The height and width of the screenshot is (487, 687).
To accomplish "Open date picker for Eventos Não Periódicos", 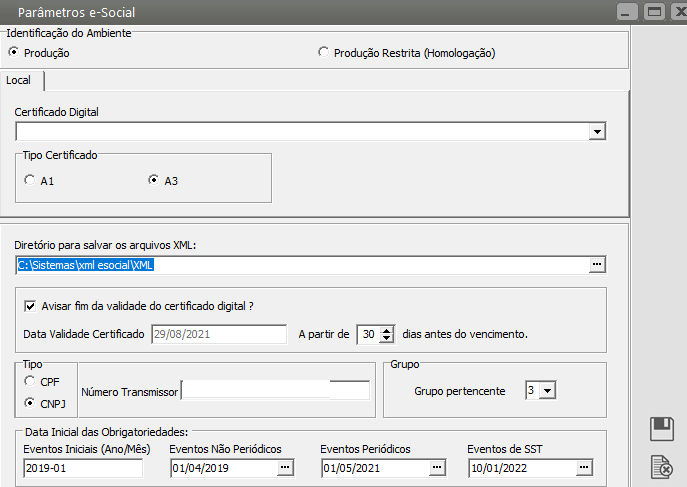I will point(285,467).
